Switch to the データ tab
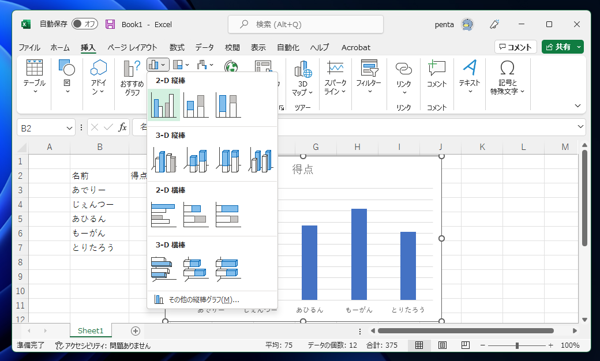The image size is (600, 361). 205,47
